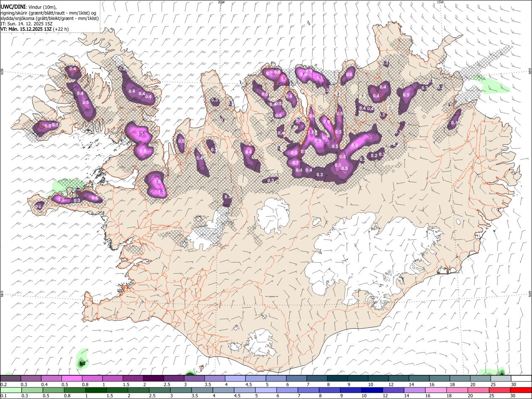This screenshot has width=532, height=399.
Task: Select the lavender 4 snow legend swatch
Action: pyautogui.click(x=235, y=379)
